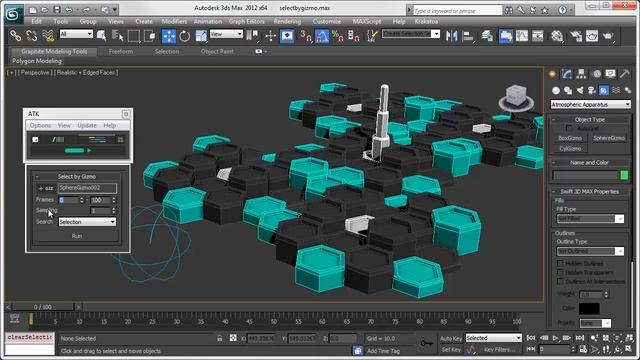Toggle the 3D Snaps icon

306,36
